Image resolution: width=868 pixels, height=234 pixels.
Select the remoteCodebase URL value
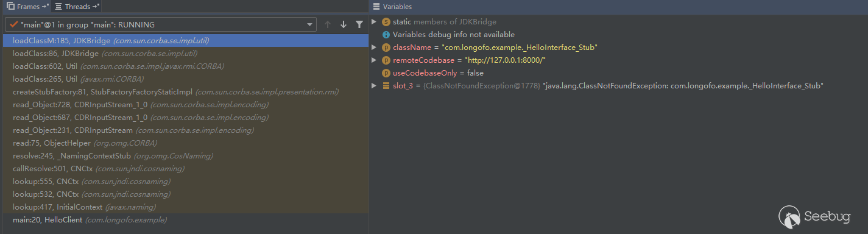505,60
